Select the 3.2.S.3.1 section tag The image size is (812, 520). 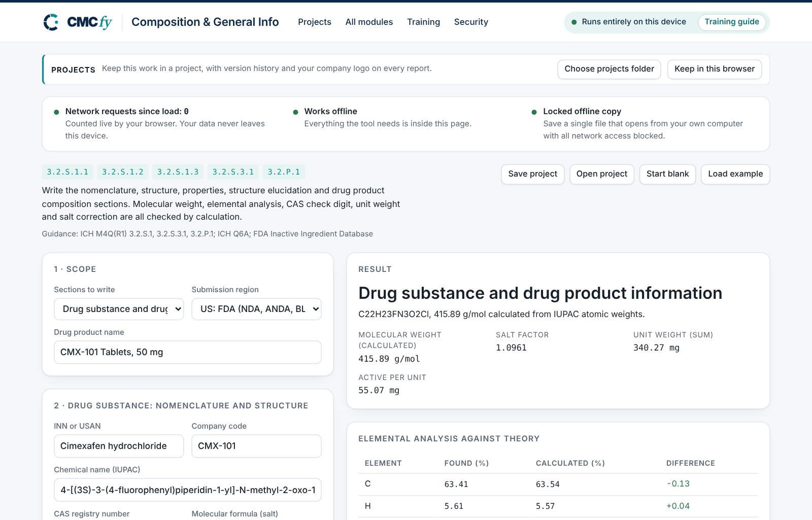233,172
